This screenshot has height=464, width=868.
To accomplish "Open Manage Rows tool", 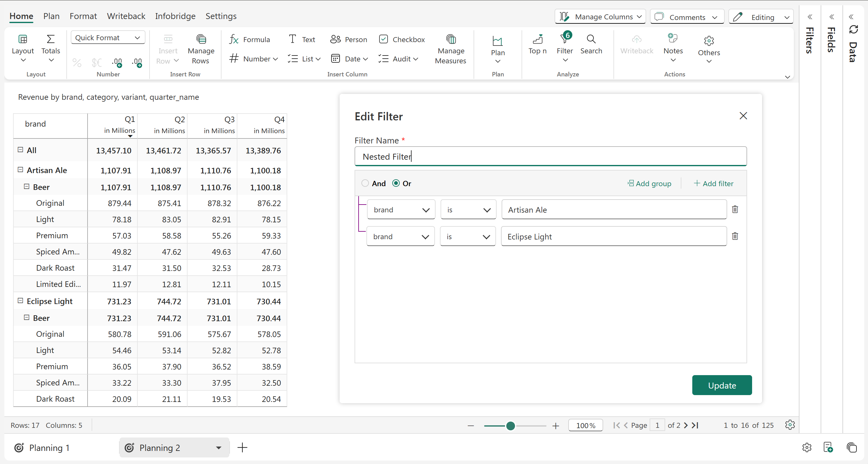I will 201,49.
